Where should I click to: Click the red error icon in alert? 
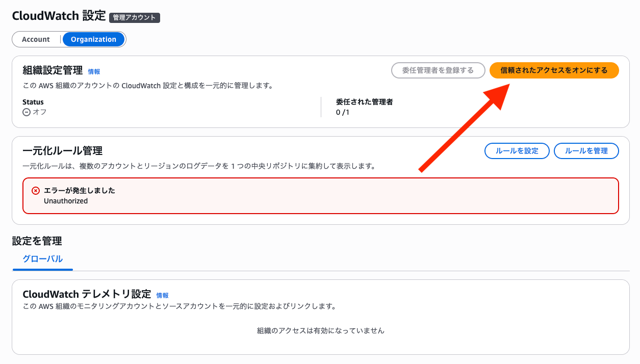pyautogui.click(x=36, y=191)
